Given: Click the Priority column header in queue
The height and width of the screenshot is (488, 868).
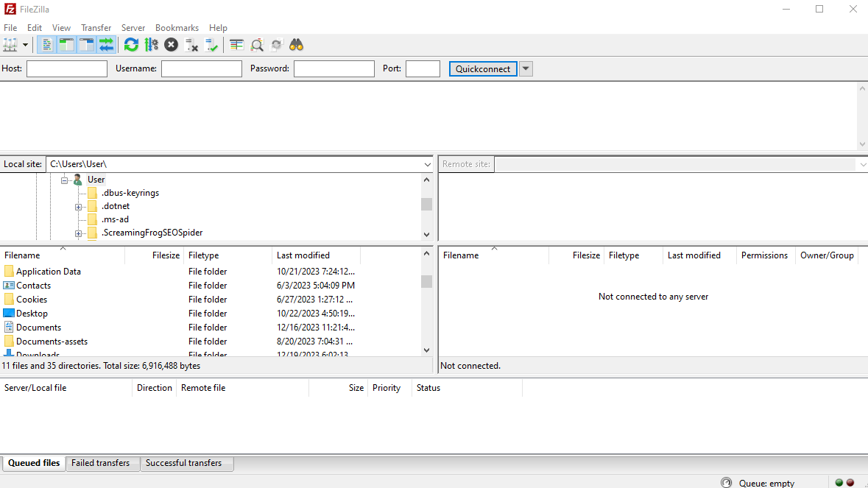Looking at the screenshot, I should tap(389, 388).
